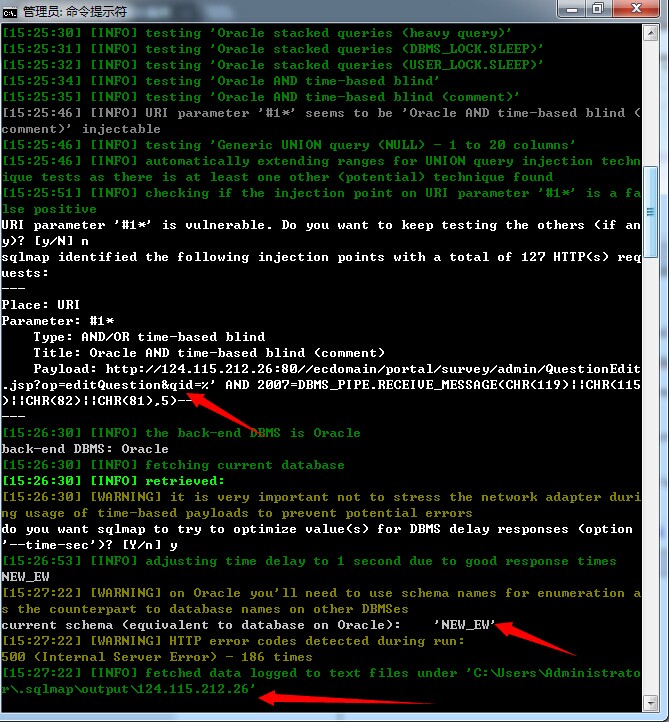The height and width of the screenshot is (722, 669).
Task: Close the command prompt window
Action: [x=636, y=9]
